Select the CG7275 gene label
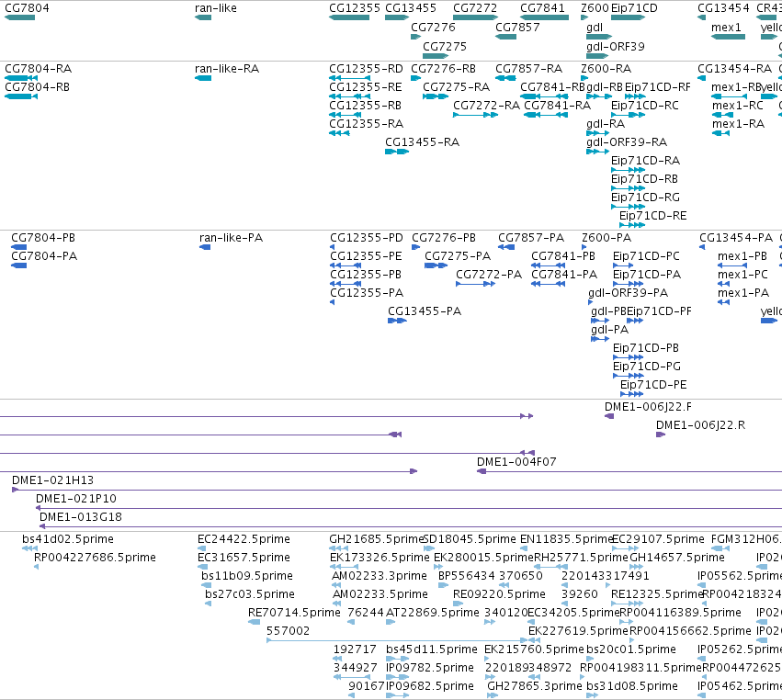Image resolution: width=782 pixels, height=700 pixels. [445, 46]
